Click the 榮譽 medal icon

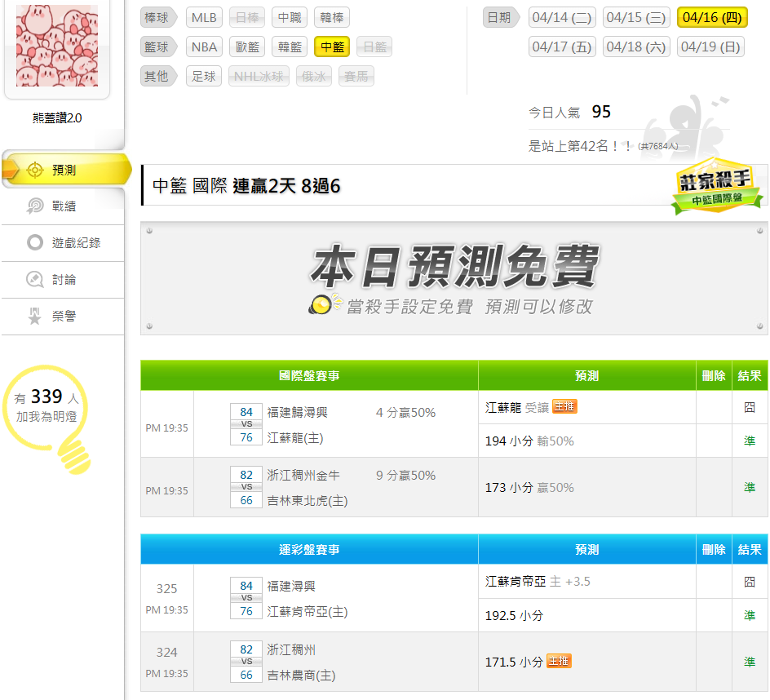[x=35, y=317]
